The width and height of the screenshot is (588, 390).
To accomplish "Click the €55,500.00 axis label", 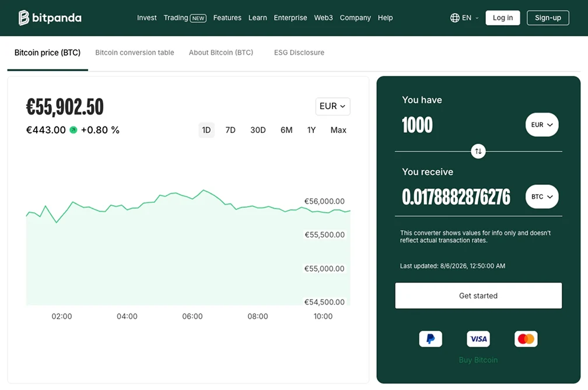I will (324, 235).
